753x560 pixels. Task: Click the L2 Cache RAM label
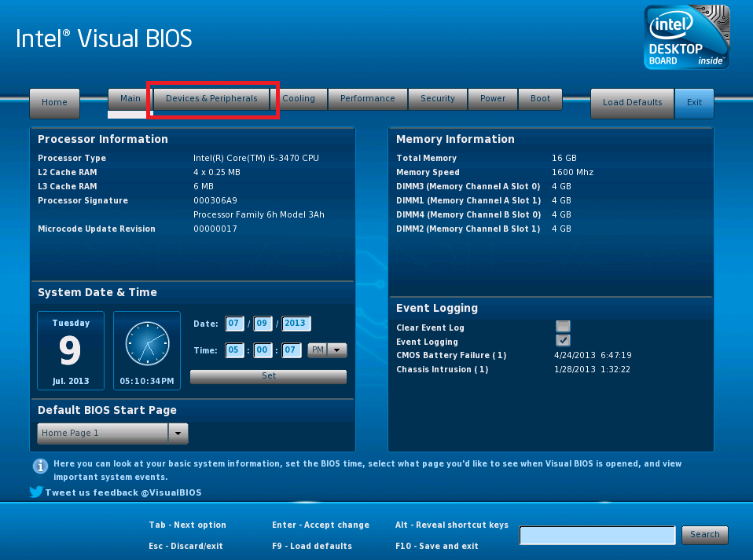(x=68, y=172)
